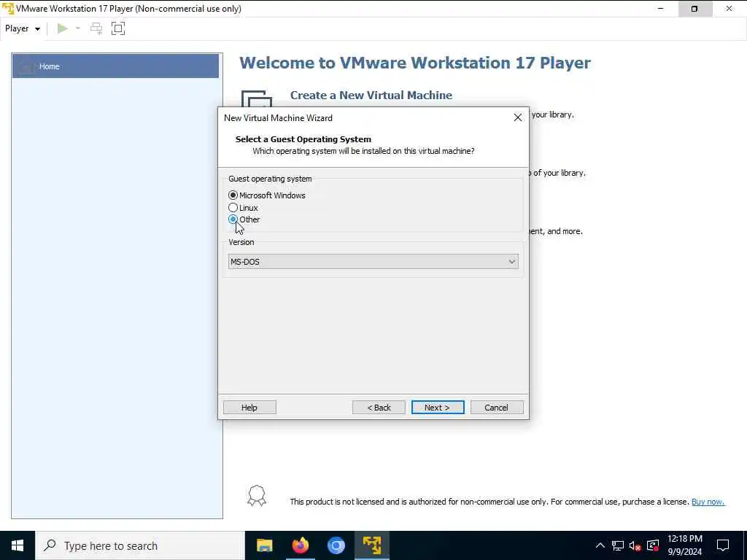Open Firefox from the taskbar

[300, 545]
